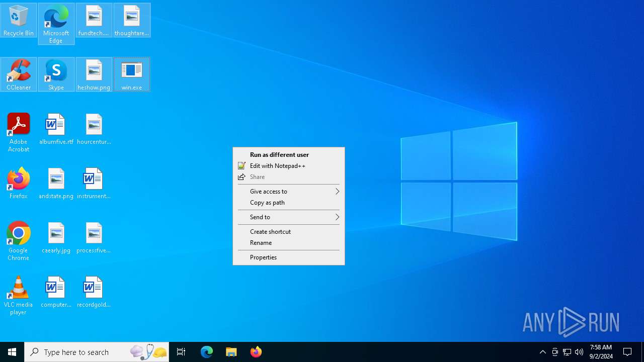
Task: Expand the Give access to submenu
Action: pos(289,192)
